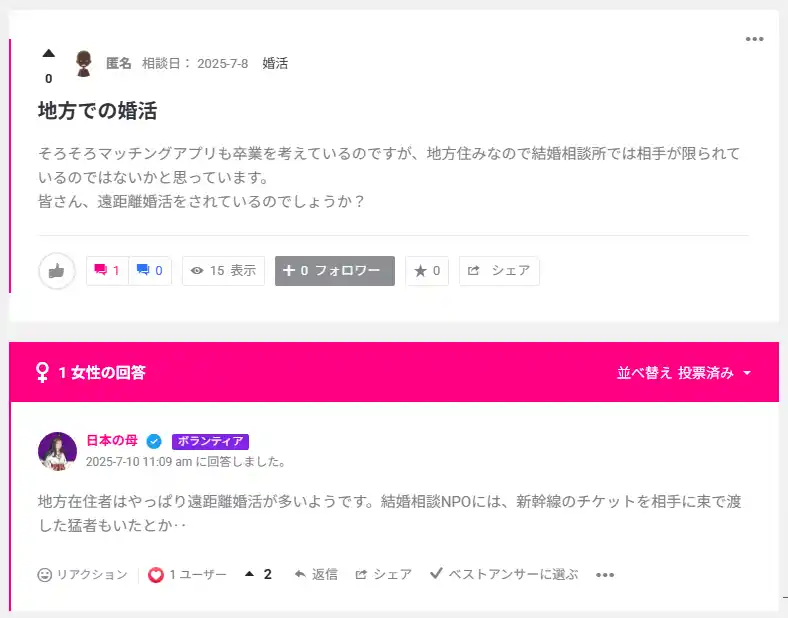Viewport: 788px width, 618px height.
Task: Expand 並べ替え 投票済み sort dropdown
Action: click(x=684, y=373)
